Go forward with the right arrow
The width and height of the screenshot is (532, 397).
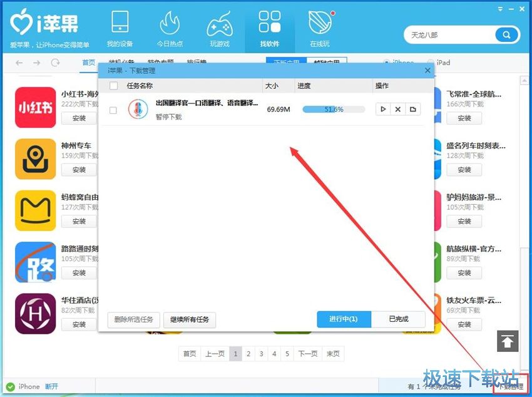click(37, 63)
